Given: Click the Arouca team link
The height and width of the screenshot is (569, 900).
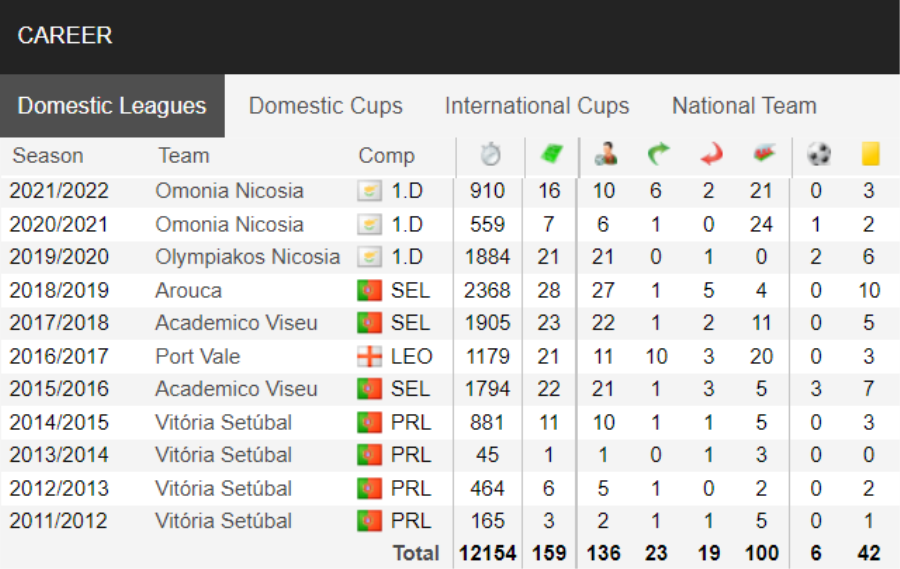Looking at the screenshot, I should [188, 291].
